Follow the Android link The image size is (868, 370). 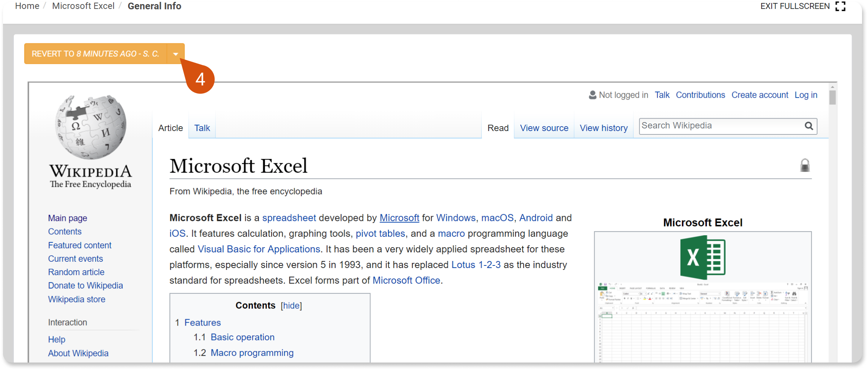pyautogui.click(x=536, y=218)
